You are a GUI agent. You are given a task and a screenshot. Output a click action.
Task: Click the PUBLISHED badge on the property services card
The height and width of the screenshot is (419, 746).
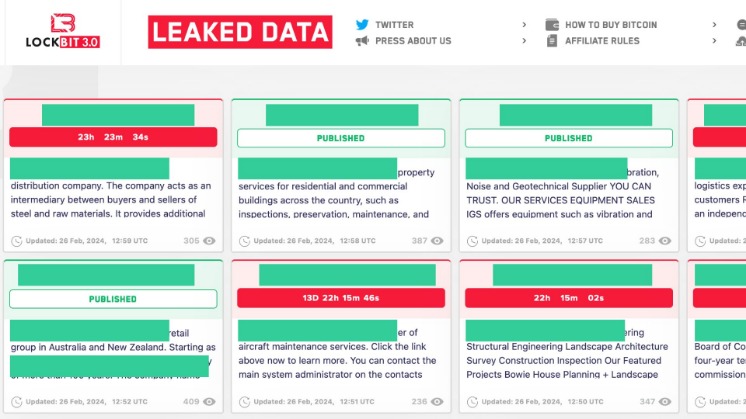[341, 138]
